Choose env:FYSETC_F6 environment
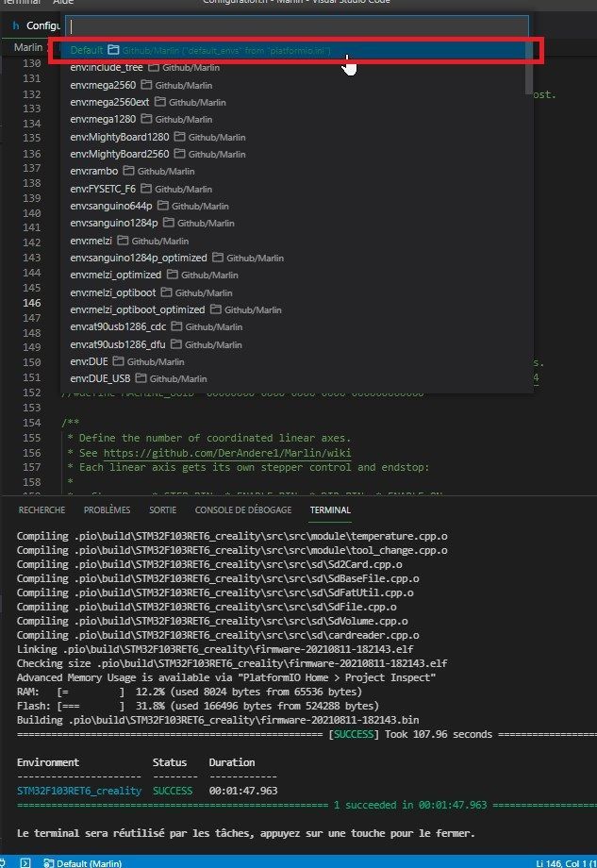The image size is (597, 868). tap(296, 189)
